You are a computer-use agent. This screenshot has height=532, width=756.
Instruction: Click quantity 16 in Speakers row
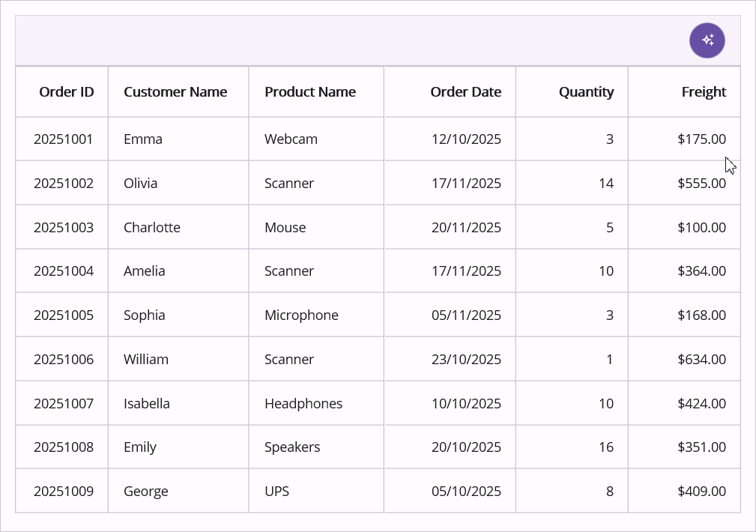(605, 447)
